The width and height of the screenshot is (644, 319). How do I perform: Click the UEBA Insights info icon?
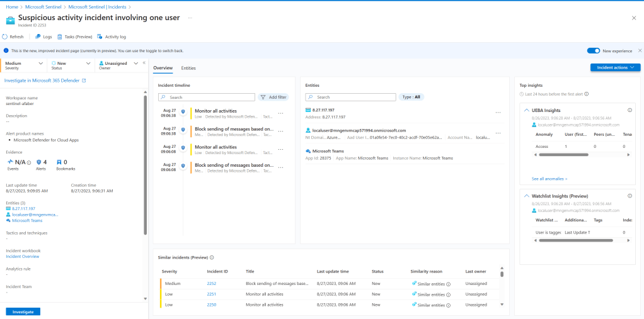(x=630, y=110)
